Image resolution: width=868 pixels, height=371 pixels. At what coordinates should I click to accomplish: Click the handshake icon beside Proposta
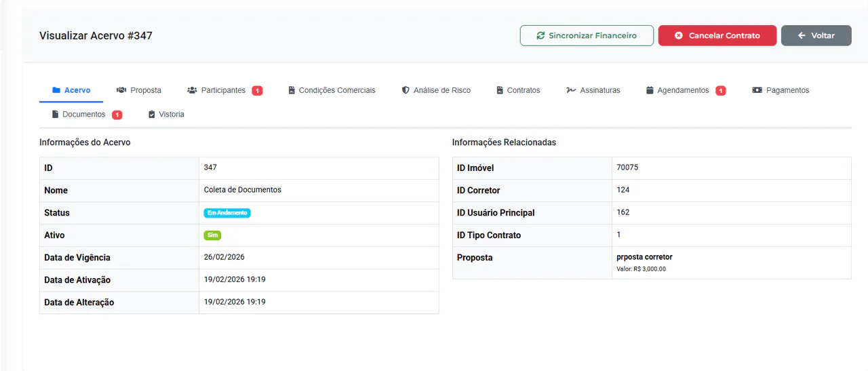coord(121,90)
